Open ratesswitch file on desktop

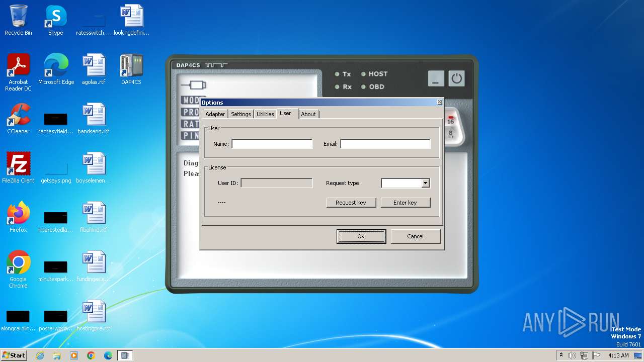click(94, 23)
